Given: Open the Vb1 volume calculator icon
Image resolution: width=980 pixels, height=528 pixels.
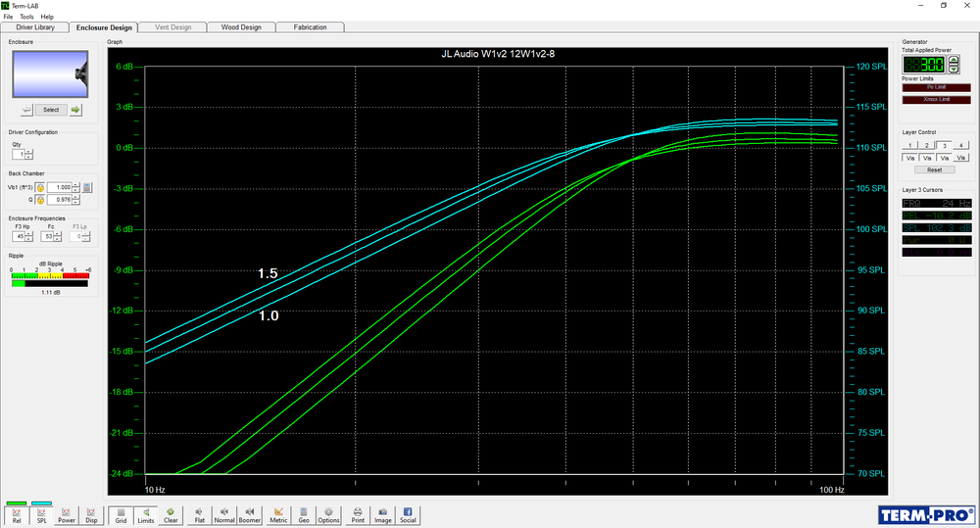Looking at the screenshot, I should coord(87,187).
